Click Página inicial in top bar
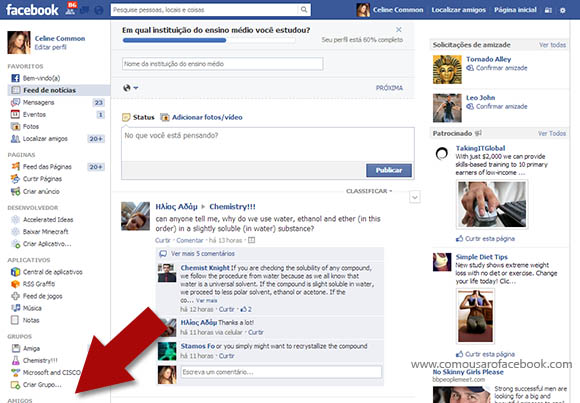The image size is (580, 403). tap(515, 10)
